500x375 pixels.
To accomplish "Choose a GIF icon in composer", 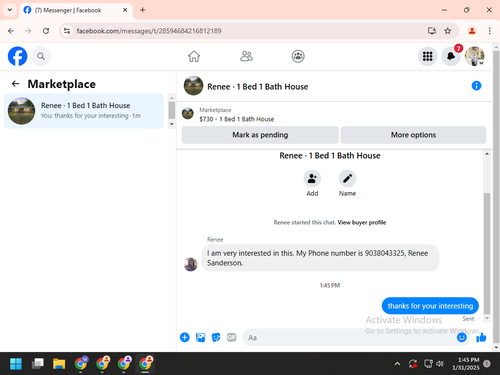I will (x=231, y=337).
